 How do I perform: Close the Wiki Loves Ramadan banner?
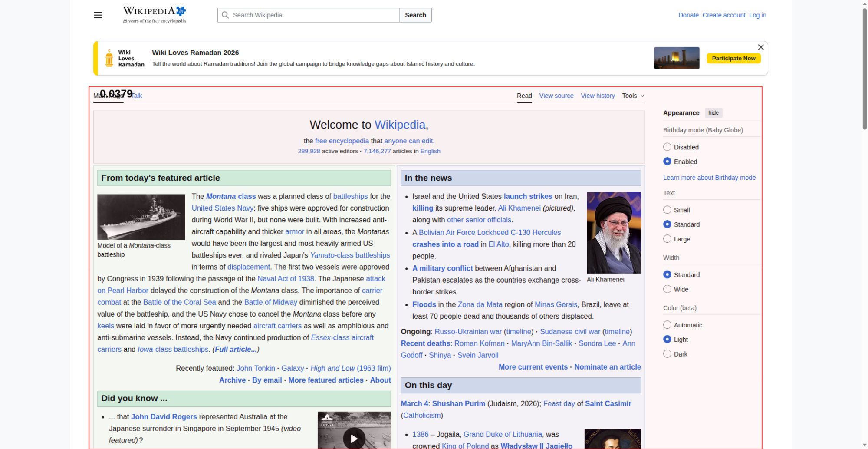(x=760, y=47)
